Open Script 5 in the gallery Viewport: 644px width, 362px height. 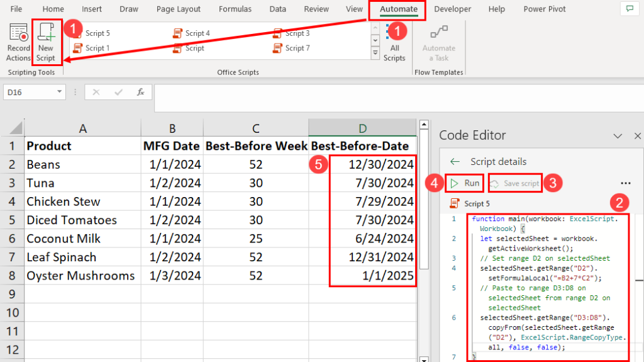click(92, 33)
